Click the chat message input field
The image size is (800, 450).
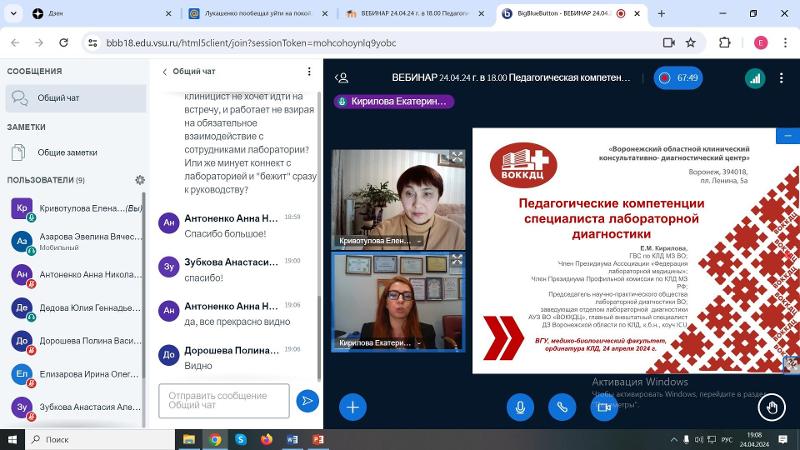[x=224, y=401]
